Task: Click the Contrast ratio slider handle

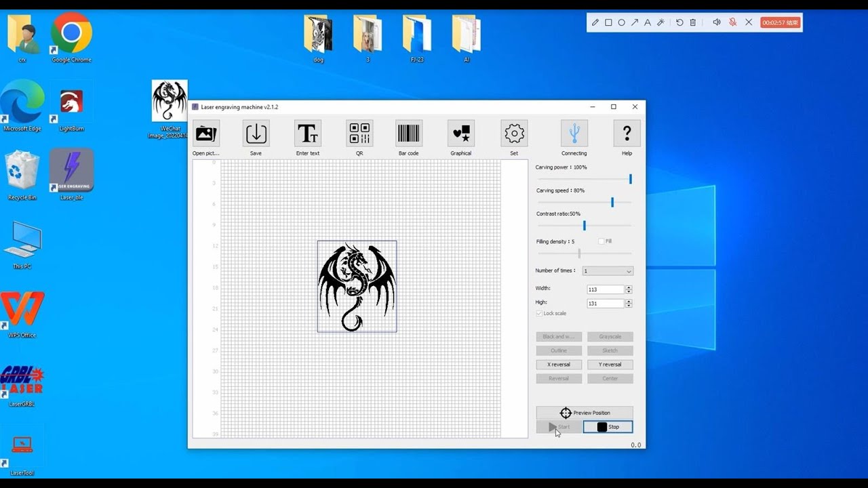Action: coord(584,226)
